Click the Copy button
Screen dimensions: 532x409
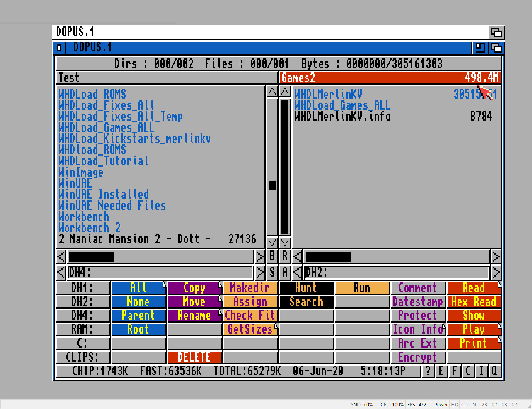point(195,288)
